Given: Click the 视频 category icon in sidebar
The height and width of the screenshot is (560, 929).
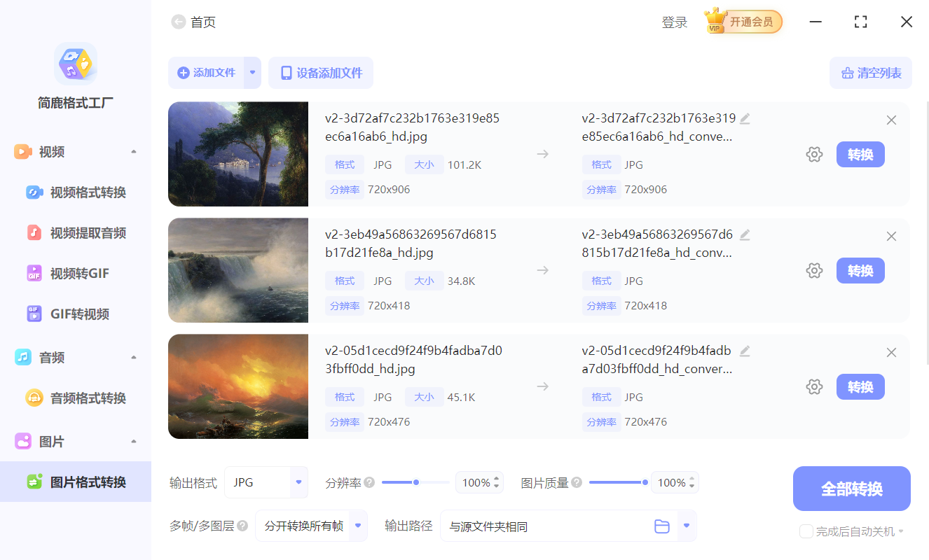Looking at the screenshot, I should tap(23, 152).
